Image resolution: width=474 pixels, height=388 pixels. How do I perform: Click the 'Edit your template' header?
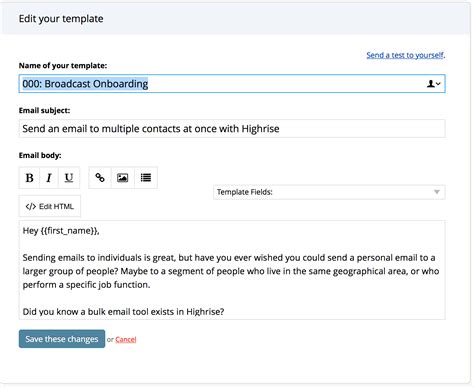click(61, 19)
